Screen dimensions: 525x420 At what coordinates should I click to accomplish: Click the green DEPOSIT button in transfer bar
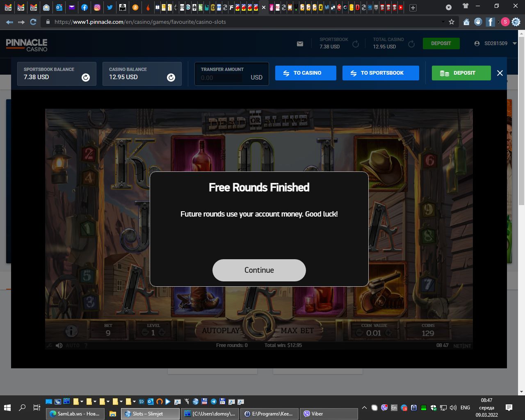pos(461,73)
